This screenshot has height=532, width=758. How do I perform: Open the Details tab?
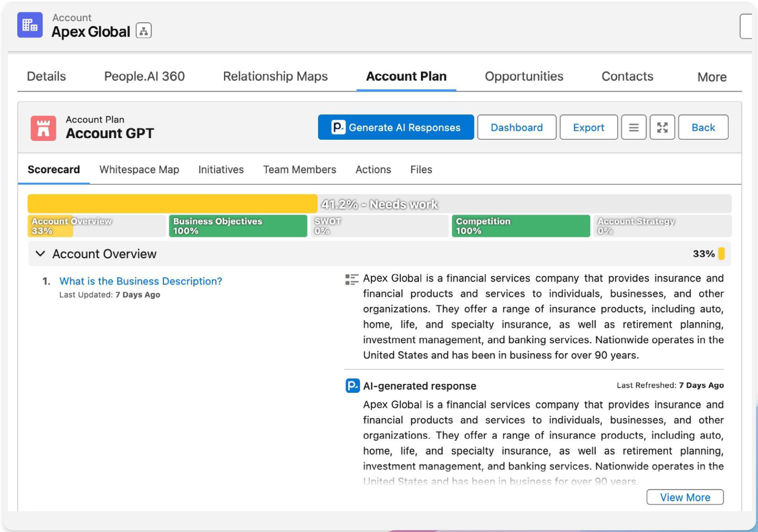click(46, 77)
